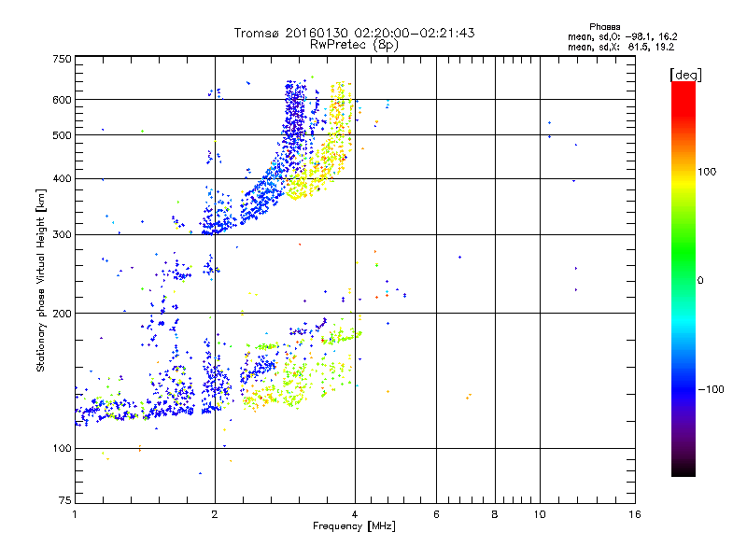Click the phase colorbar gradient
Screen dimensions: 747x560
coord(684,278)
